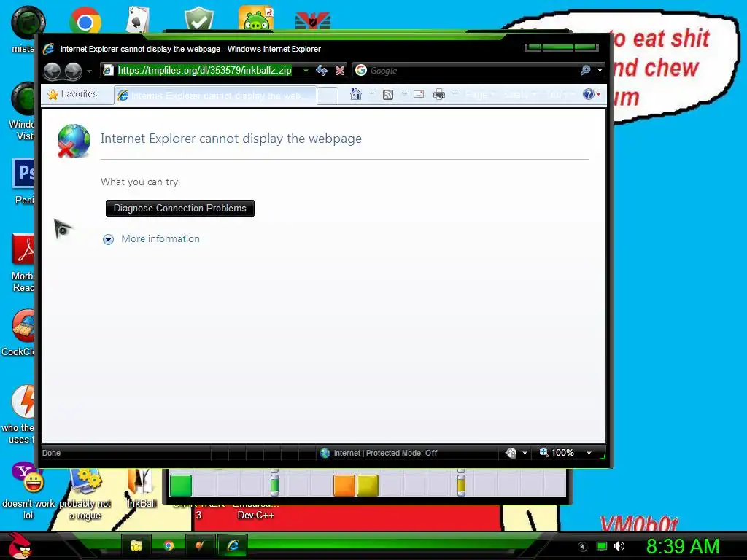The height and width of the screenshot is (560, 747).
Task: Click the Internet Explorer taskbar button
Action: click(x=233, y=545)
